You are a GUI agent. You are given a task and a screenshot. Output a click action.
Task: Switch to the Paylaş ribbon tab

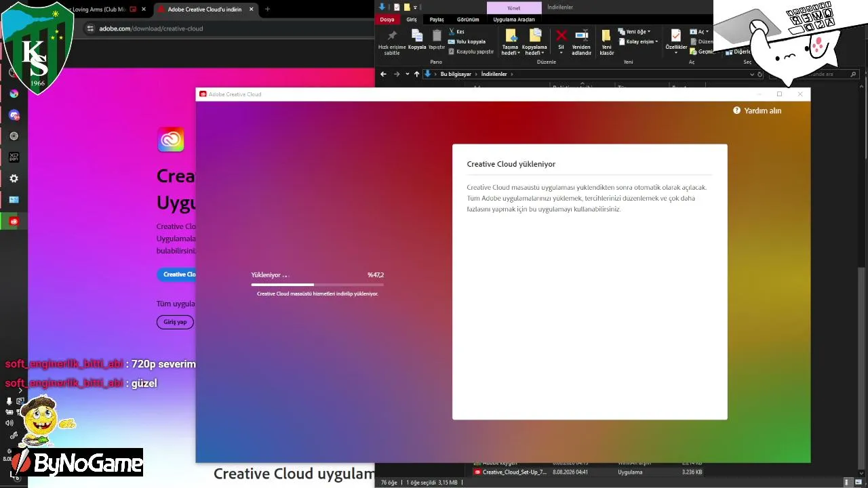[437, 20]
